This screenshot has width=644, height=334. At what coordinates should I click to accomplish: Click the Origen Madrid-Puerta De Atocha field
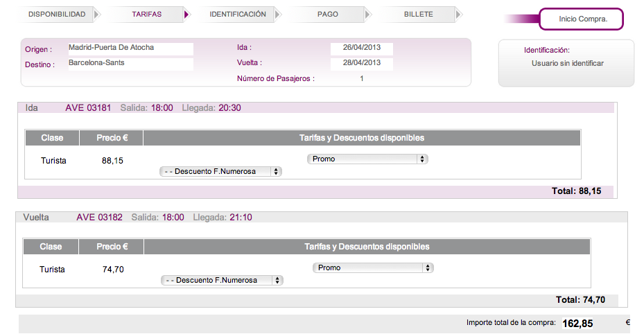130,49
